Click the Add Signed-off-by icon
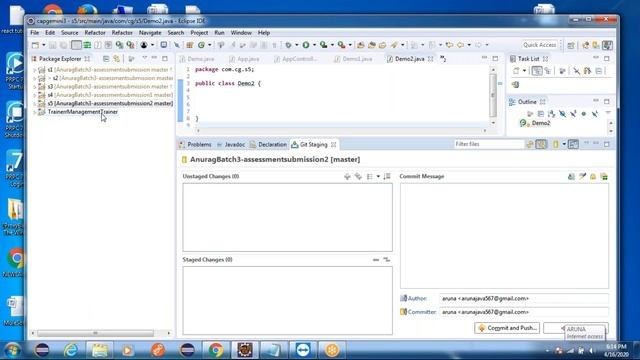Viewport: 640px width, 360px height. (x=582, y=176)
